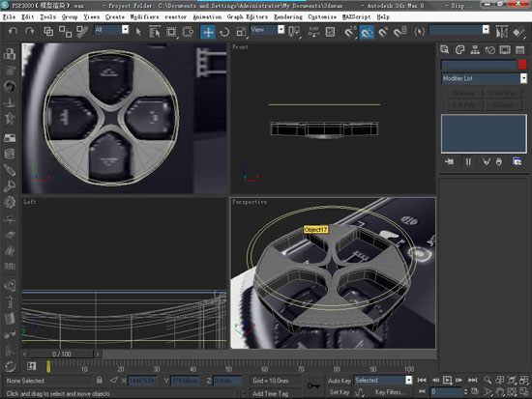Select the Unlink Selection tool
The image size is (532, 399).
(65, 32)
